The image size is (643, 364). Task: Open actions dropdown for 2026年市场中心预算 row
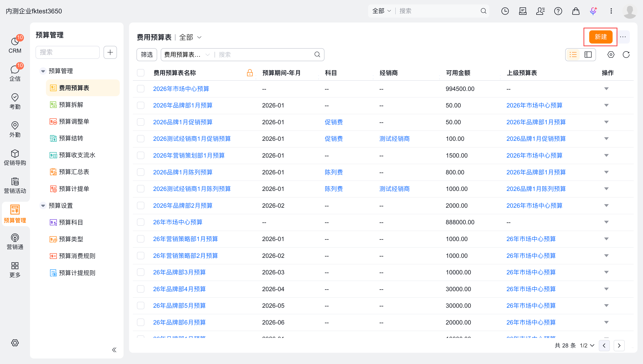click(606, 89)
